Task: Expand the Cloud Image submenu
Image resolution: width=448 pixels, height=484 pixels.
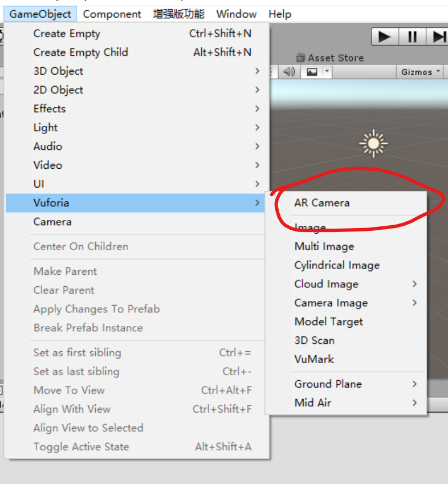Action: click(x=346, y=284)
